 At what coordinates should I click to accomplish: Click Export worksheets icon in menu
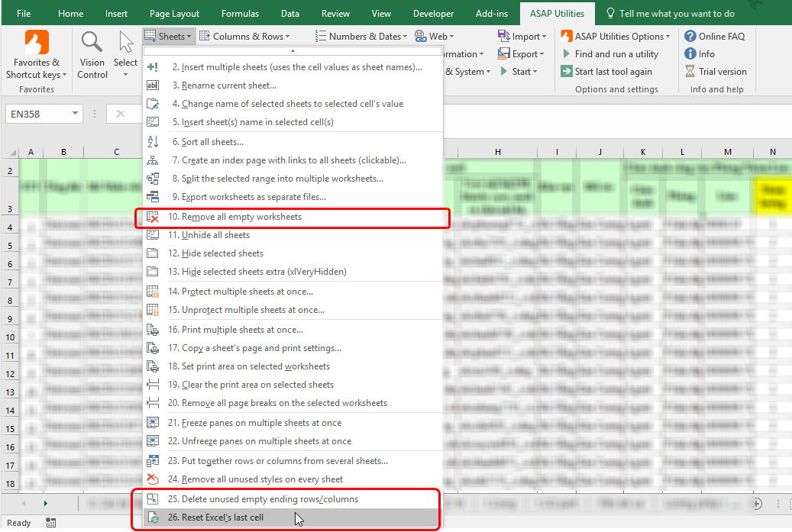click(x=153, y=197)
